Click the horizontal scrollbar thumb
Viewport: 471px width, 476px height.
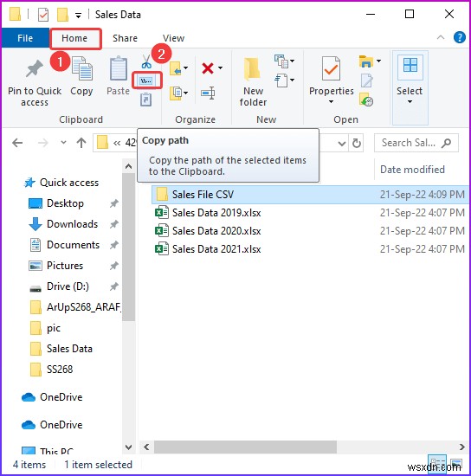[245, 447]
